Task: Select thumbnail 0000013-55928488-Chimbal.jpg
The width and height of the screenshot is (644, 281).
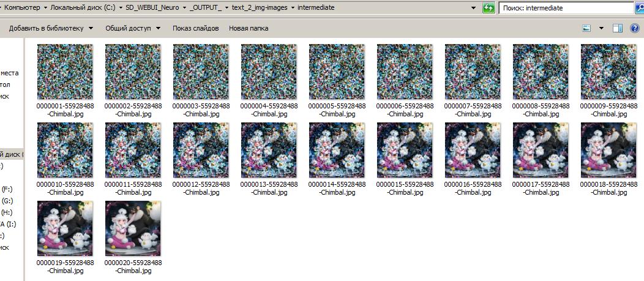Action: click(269, 150)
